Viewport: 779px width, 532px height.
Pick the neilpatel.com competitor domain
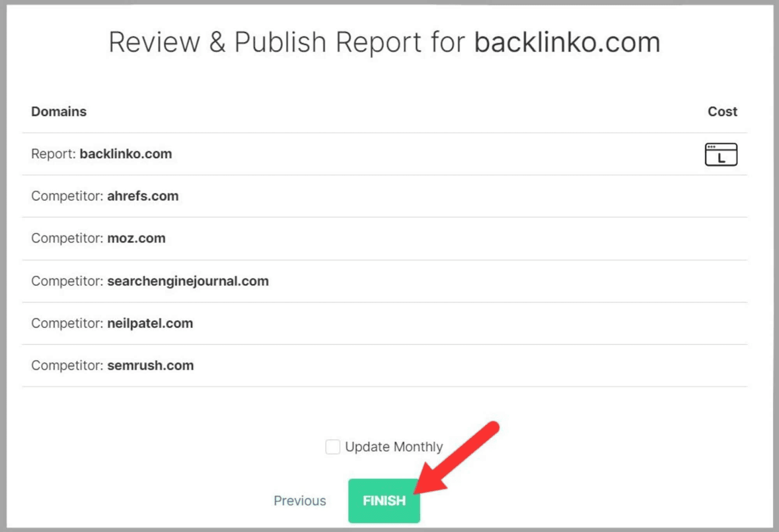150,324
